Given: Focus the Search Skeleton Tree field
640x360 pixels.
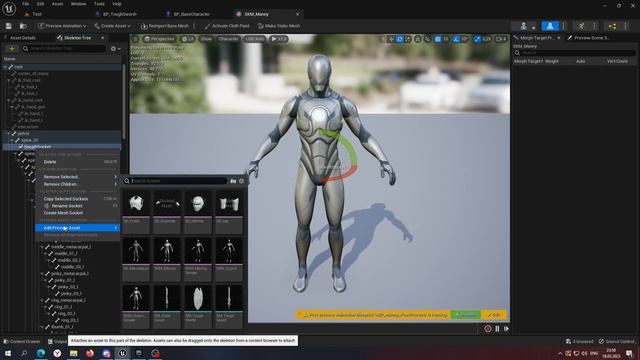Looking at the screenshot, I should pos(64,49).
